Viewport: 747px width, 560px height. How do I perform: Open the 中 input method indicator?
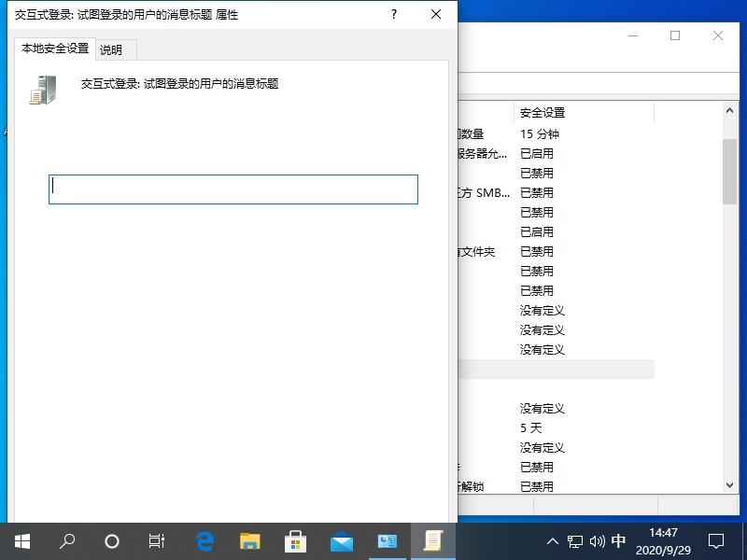pyautogui.click(x=618, y=541)
